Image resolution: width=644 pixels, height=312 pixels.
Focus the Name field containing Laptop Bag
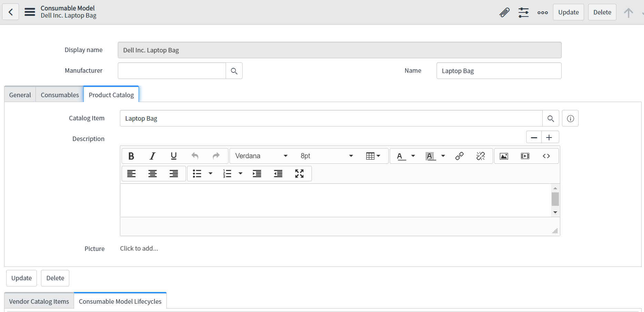(499, 71)
